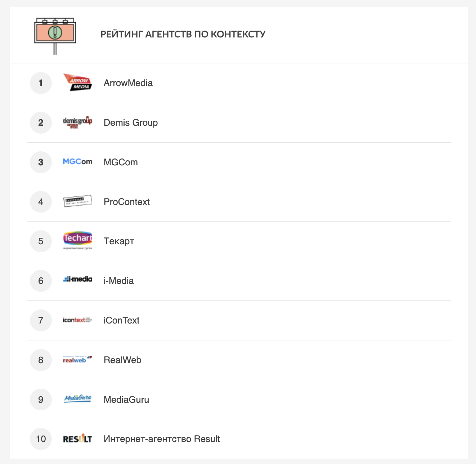
Task: Open the Demis Group agency link
Action: 131,123
